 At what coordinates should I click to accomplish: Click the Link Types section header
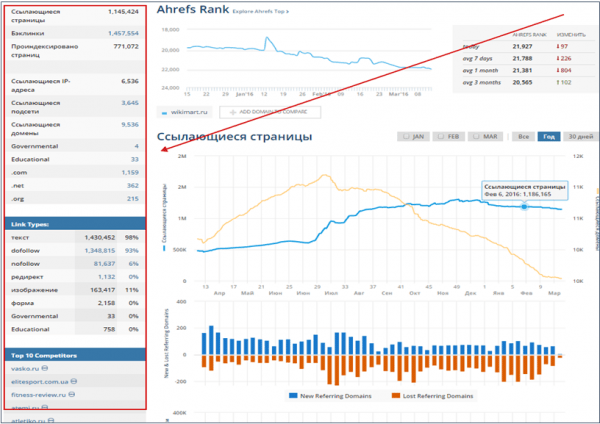[75, 224]
